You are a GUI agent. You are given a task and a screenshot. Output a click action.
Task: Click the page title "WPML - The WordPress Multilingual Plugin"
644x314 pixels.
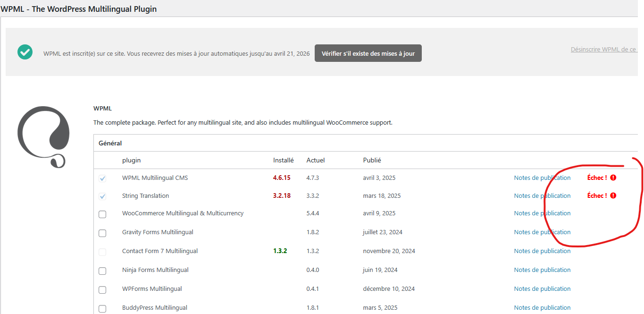tap(78, 9)
